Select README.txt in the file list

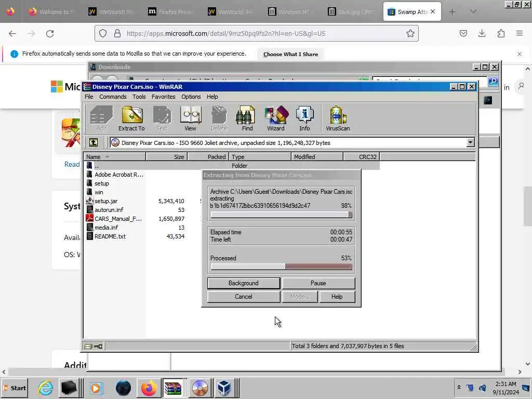coord(110,236)
